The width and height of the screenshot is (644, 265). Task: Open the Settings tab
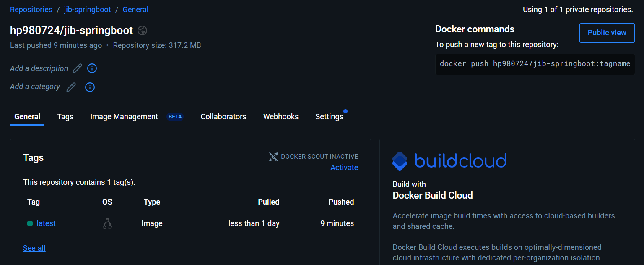point(329,117)
